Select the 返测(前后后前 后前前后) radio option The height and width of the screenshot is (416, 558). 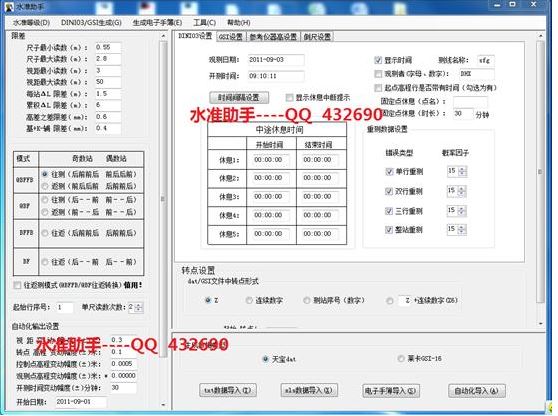[45, 186]
